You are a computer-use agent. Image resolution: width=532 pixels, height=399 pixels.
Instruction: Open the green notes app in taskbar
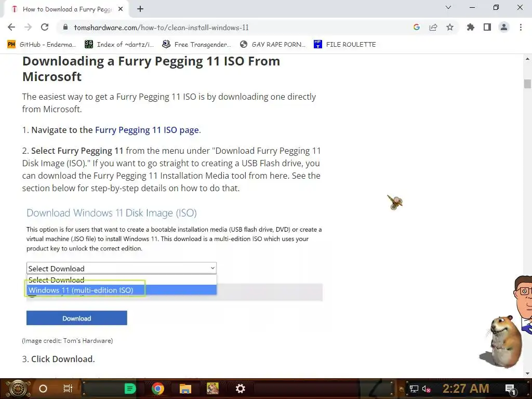(130, 389)
